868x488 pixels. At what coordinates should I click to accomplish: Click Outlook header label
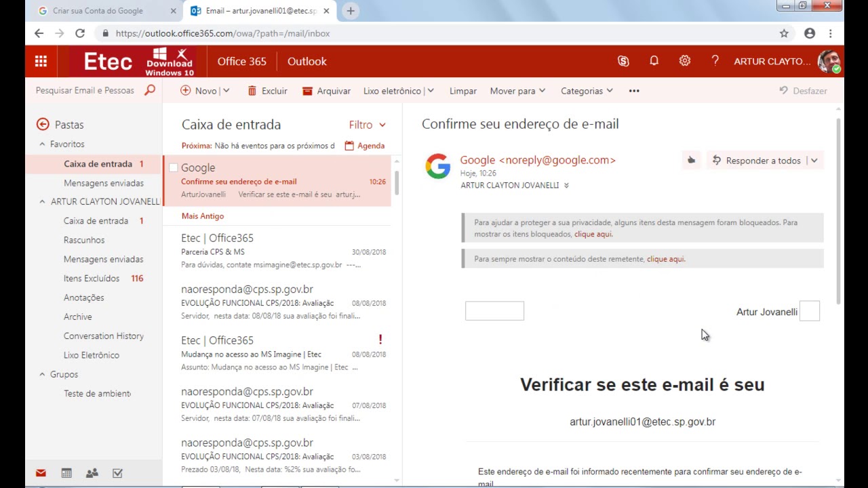click(307, 61)
